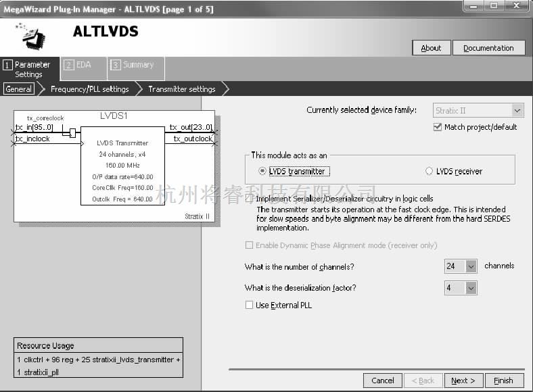
Task: Open the Documentation button
Action: (488, 48)
